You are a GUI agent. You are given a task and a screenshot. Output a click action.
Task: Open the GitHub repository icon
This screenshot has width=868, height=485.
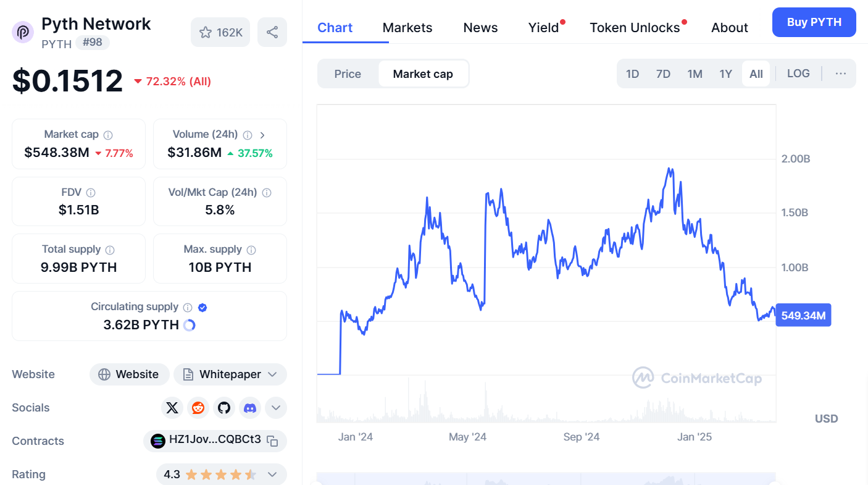[223, 408]
